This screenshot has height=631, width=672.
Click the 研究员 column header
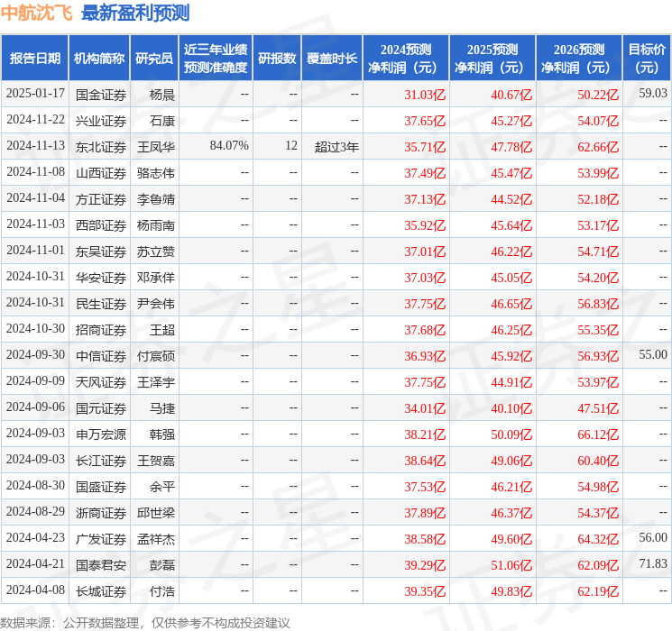[154, 59]
